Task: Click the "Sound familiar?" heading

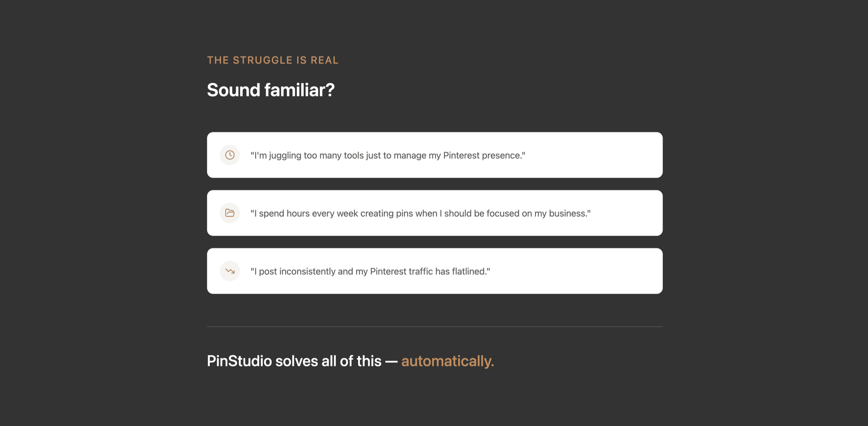Action: 271,90
